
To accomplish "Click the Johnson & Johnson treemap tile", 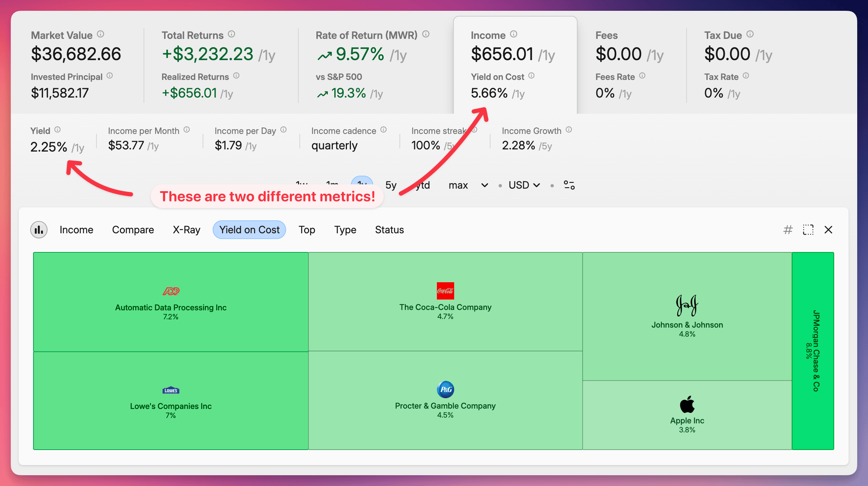I will [687, 316].
